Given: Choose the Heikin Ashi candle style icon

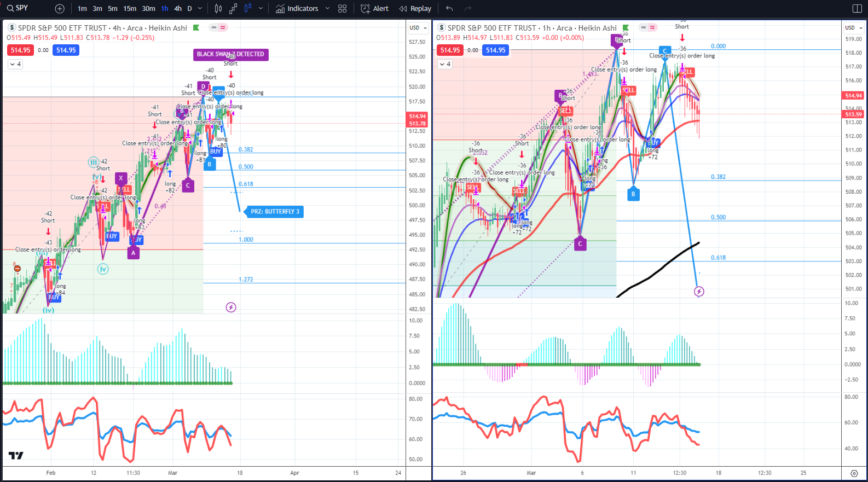Looking at the screenshot, I should 248,9.
